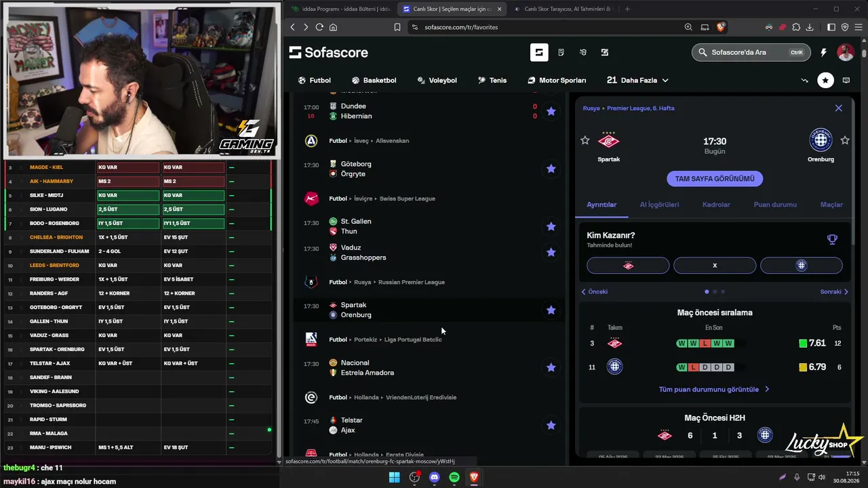Click the Spartak team logo in match panel
Image resolution: width=868 pixels, height=488 pixels.
click(609, 140)
